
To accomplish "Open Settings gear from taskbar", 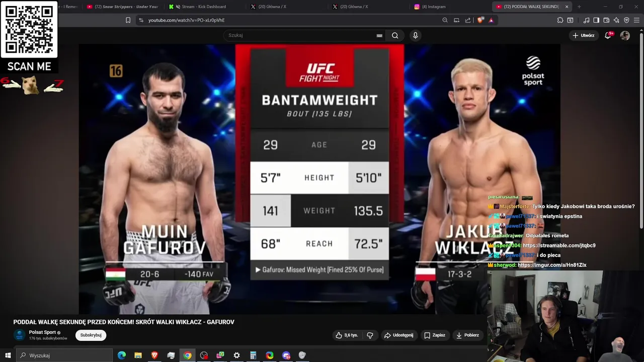I will click(236, 355).
